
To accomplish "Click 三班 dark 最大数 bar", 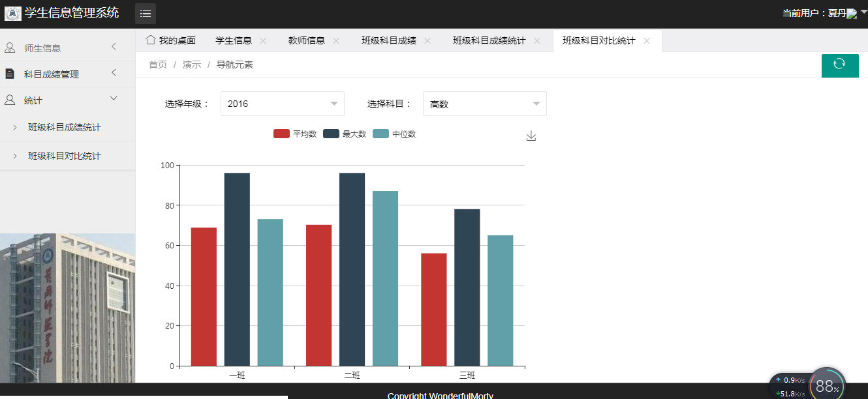I will 467,288.
